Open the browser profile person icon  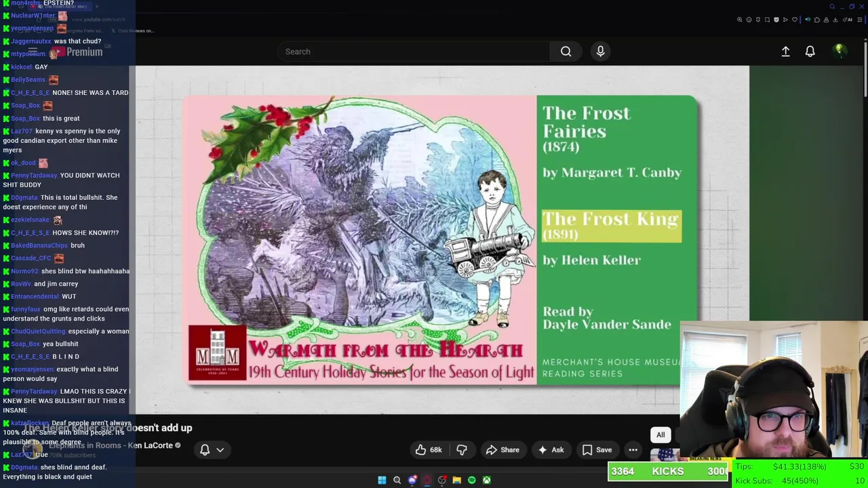pyautogui.click(x=826, y=20)
